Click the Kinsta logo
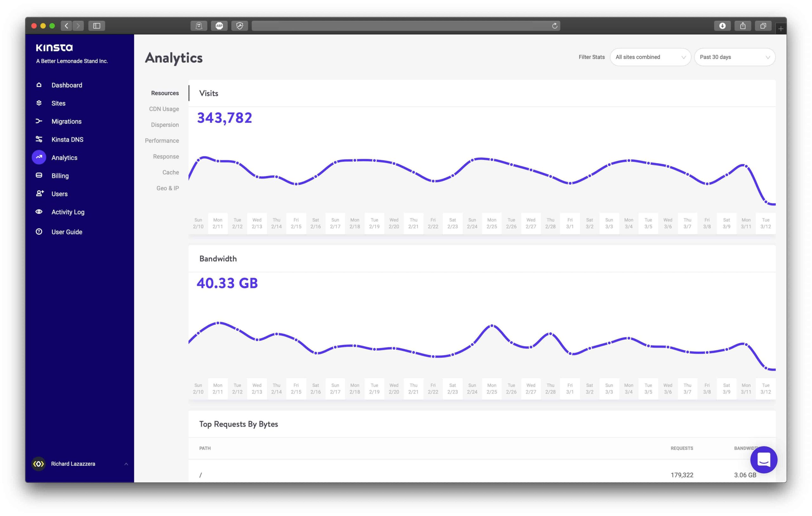 pyautogui.click(x=54, y=47)
